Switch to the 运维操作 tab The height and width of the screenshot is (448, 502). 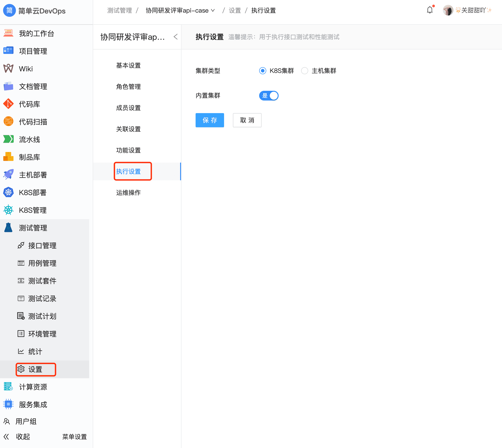(x=128, y=193)
